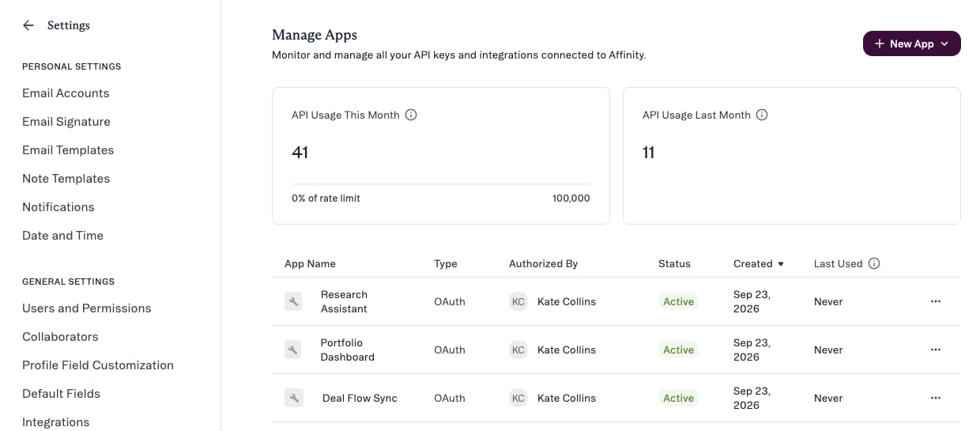Click the App Name column header

pos(310,263)
